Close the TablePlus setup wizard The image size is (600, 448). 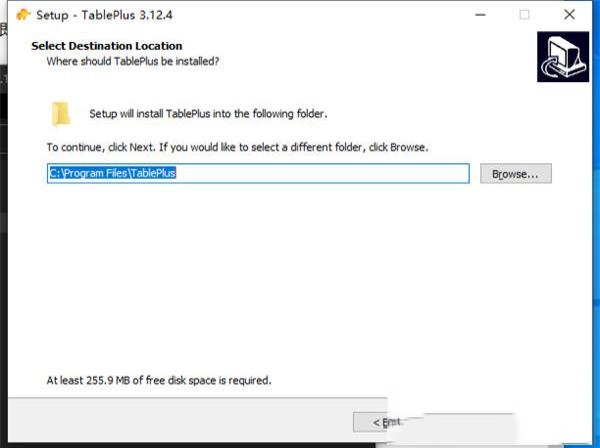(569, 15)
